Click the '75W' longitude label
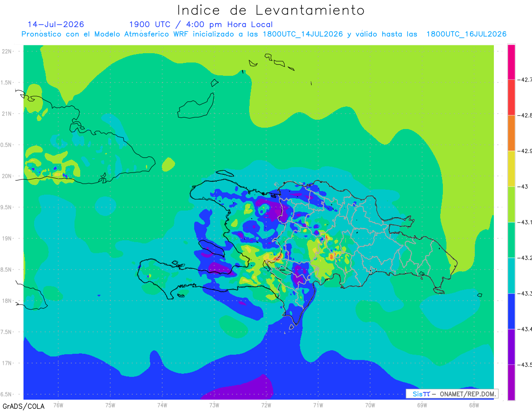Viewport: 532px width, 411px height. (110, 405)
